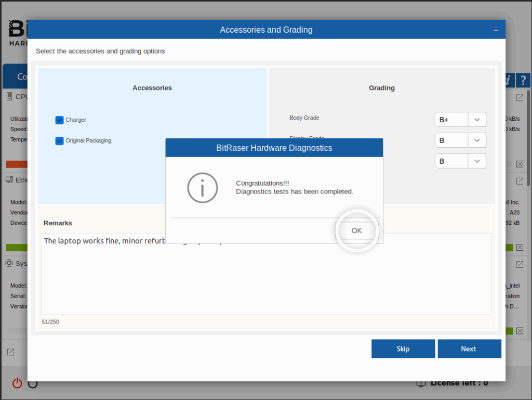
Task: Pop out the Ethernet panel in main window
Action: pos(520,181)
